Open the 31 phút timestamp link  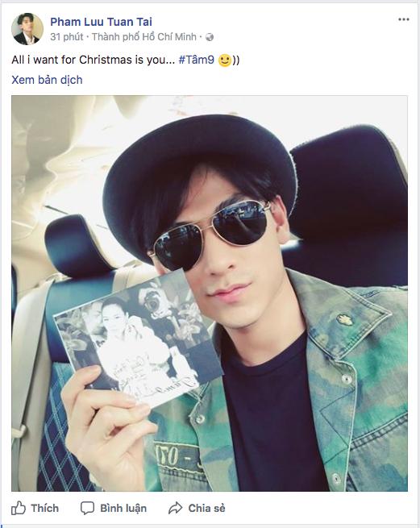coord(67,37)
